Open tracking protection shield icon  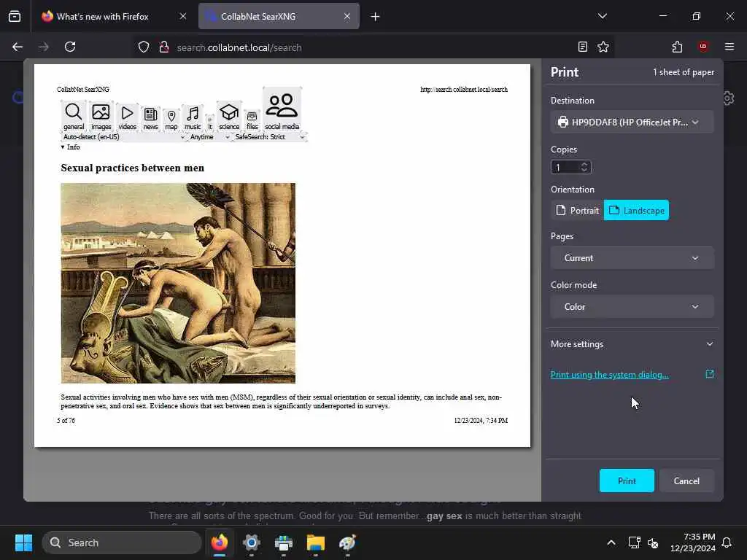tap(144, 47)
